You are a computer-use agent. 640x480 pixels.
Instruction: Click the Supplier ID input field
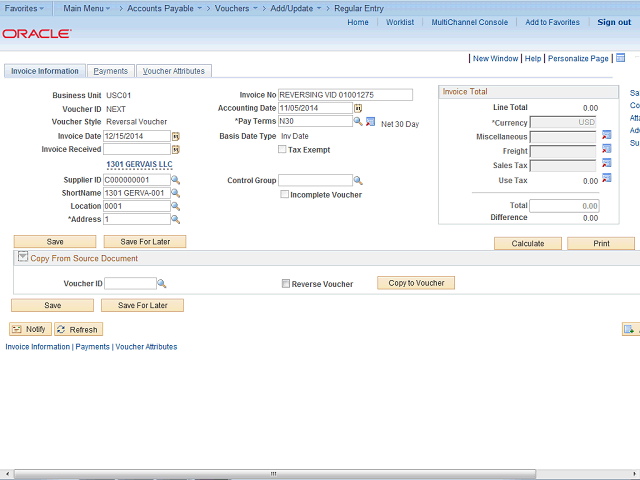click(x=137, y=180)
